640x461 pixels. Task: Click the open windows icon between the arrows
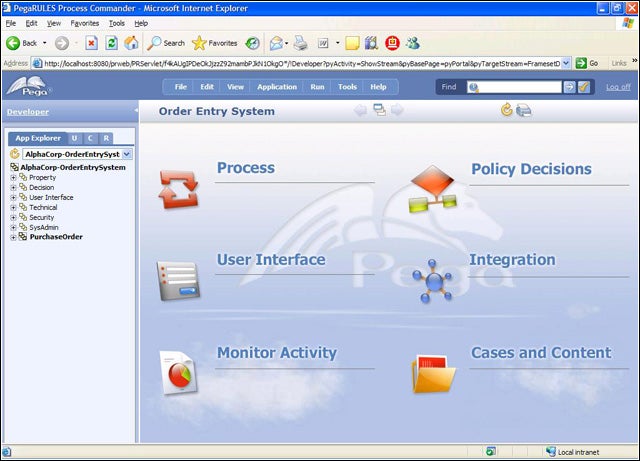(379, 109)
